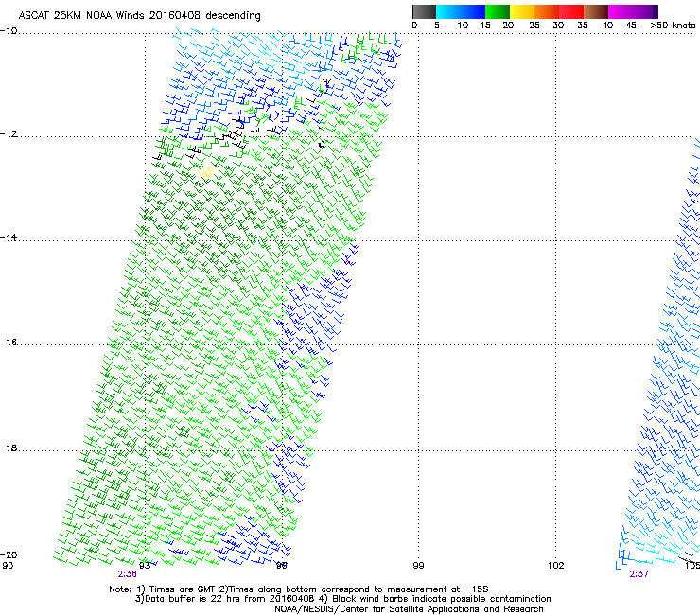Screen dimensions: 700x615
Task: Click the purple swath time '2:37'
Action: (639, 574)
